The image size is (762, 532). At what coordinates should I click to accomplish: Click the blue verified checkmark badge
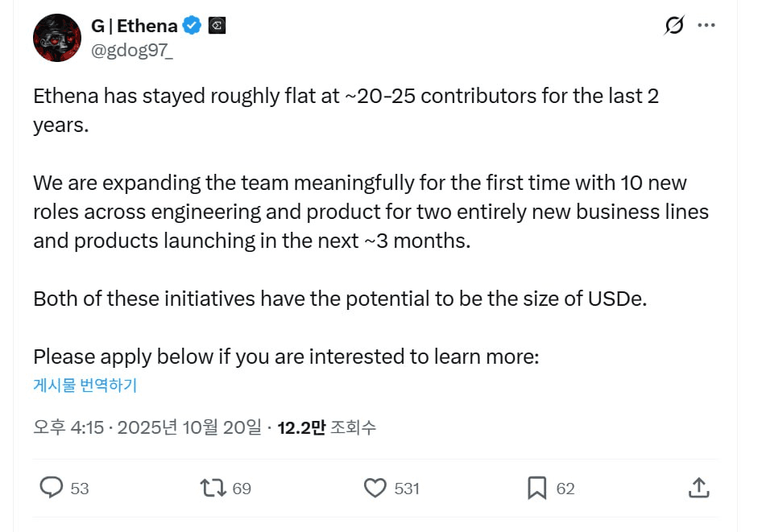point(192,26)
